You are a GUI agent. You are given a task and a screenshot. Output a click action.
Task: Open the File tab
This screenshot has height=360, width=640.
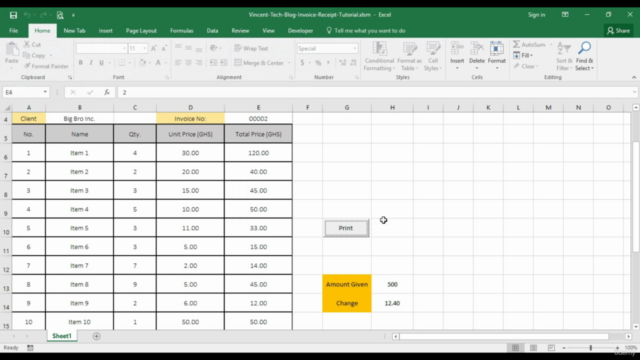click(x=13, y=31)
